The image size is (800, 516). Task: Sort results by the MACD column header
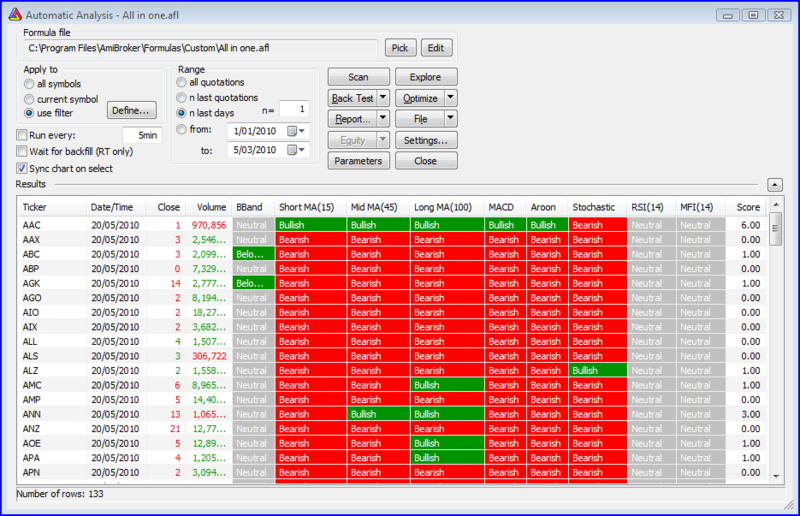505,207
